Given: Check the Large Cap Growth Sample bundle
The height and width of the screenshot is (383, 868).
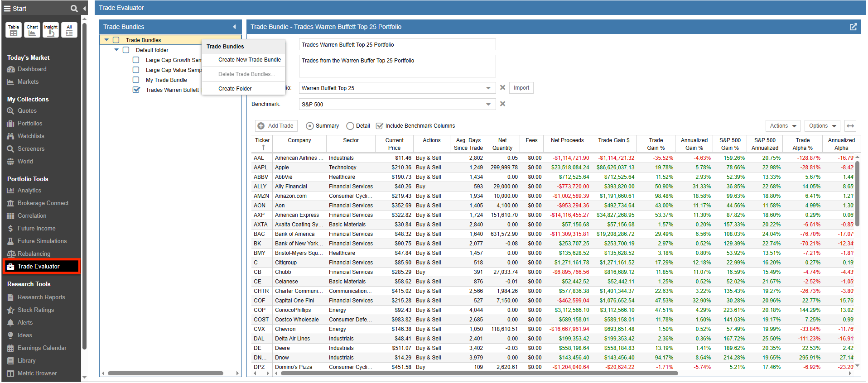Looking at the screenshot, I should coord(136,60).
